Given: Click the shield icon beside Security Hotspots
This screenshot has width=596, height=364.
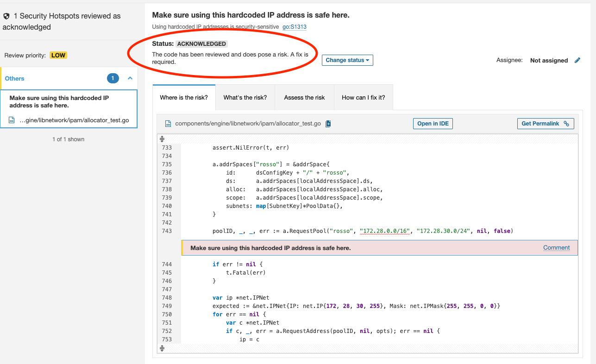Looking at the screenshot, I should pyautogui.click(x=6, y=16).
